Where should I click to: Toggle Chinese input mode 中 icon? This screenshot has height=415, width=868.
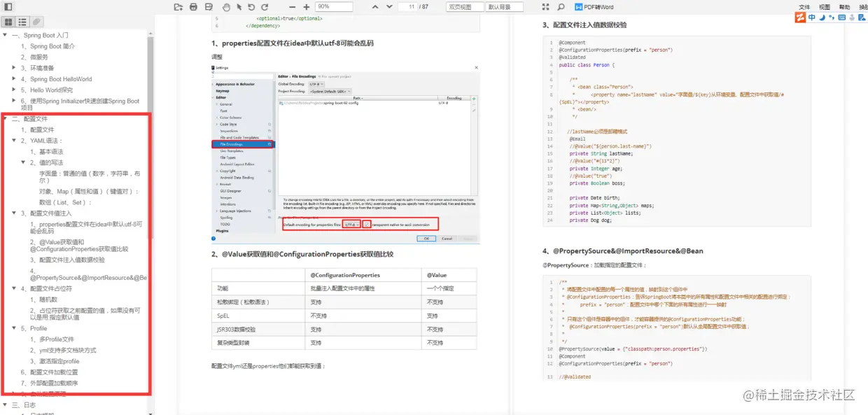click(x=812, y=18)
